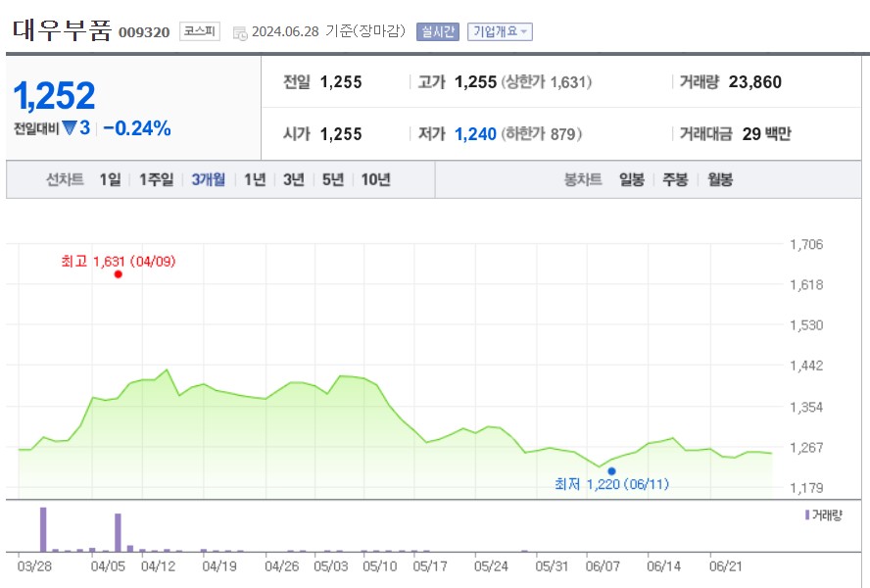Click the 실시간 real-time button
Screen dimensions: 870x588
click(x=438, y=31)
